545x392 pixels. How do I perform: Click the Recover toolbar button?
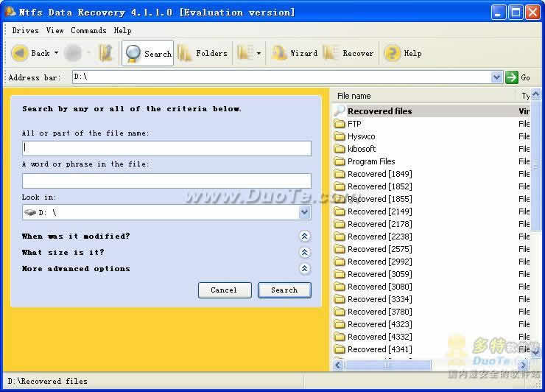point(348,53)
